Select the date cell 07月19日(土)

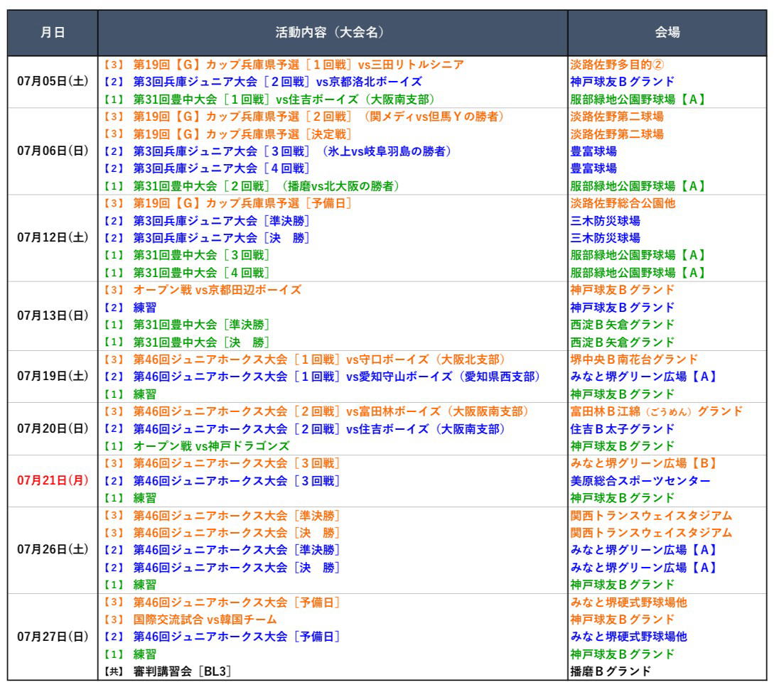pyautogui.click(x=53, y=377)
